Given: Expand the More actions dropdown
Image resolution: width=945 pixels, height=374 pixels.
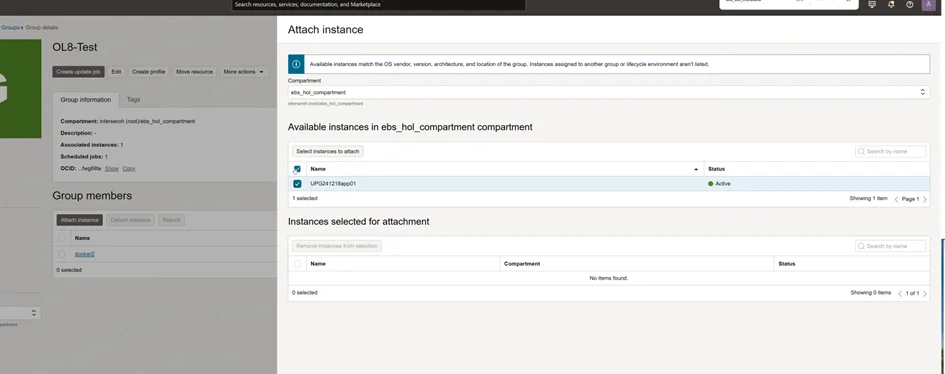Looking at the screenshot, I should [244, 72].
